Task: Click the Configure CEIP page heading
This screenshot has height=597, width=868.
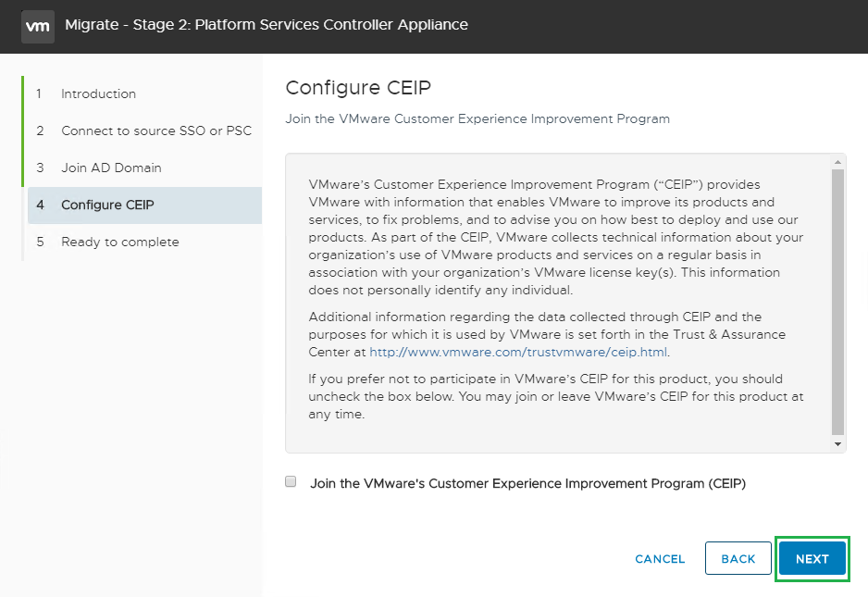Action: 358,88
